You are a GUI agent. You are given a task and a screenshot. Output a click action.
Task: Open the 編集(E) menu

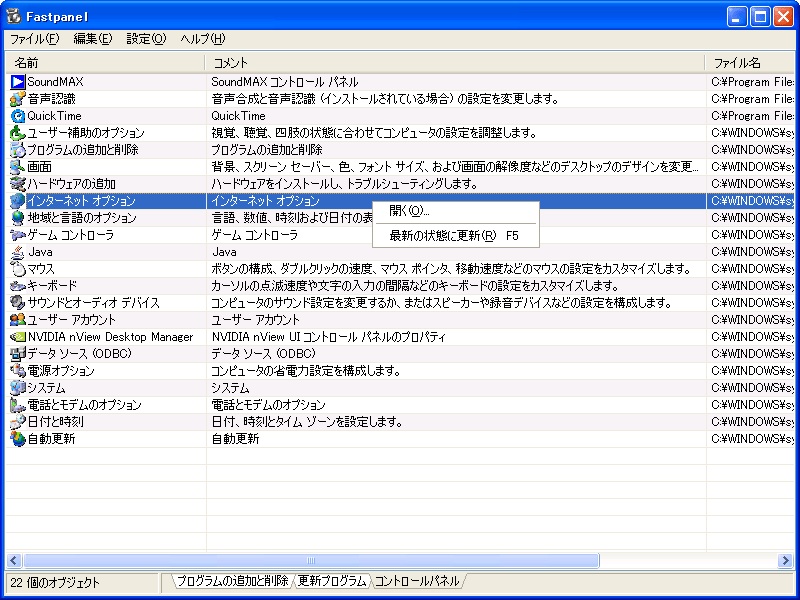pyautogui.click(x=92, y=39)
